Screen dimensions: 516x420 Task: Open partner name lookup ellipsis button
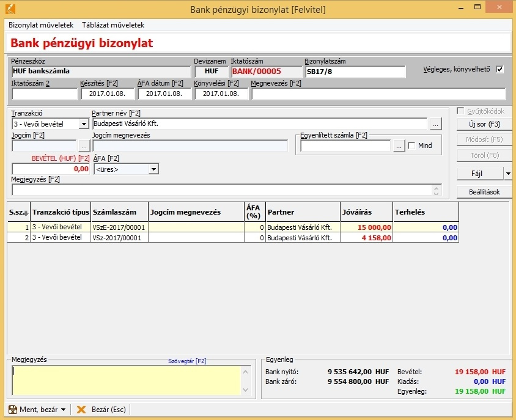(x=435, y=124)
